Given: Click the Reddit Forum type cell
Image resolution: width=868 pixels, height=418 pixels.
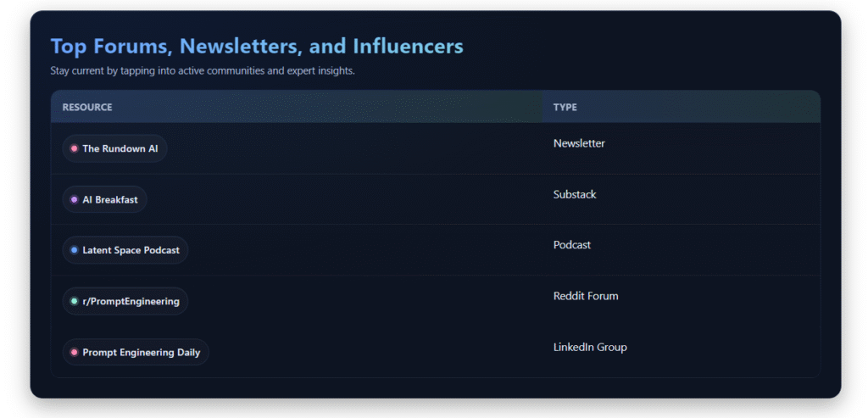Looking at the screenshot, I should [586, 296].
